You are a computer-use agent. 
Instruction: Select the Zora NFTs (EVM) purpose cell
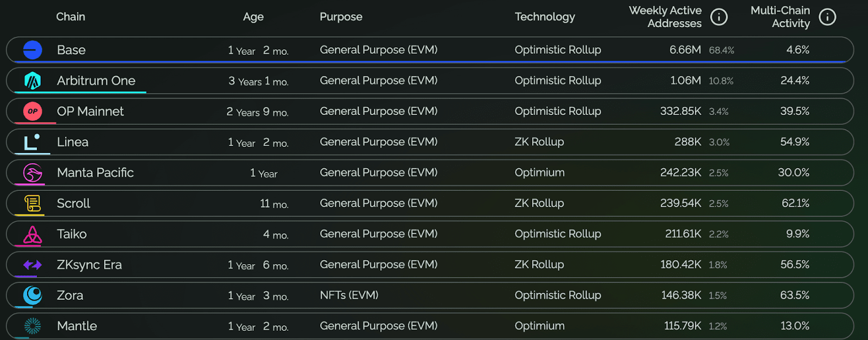coord(349,296)
